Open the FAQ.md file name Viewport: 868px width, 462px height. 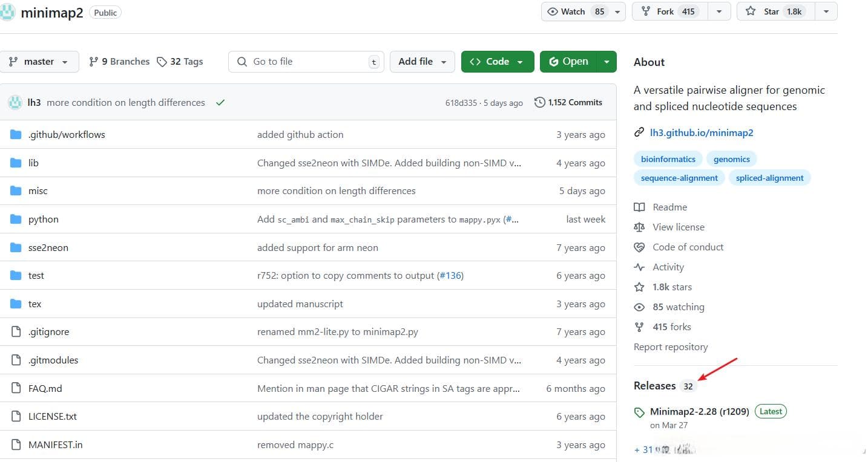point(45,388)
